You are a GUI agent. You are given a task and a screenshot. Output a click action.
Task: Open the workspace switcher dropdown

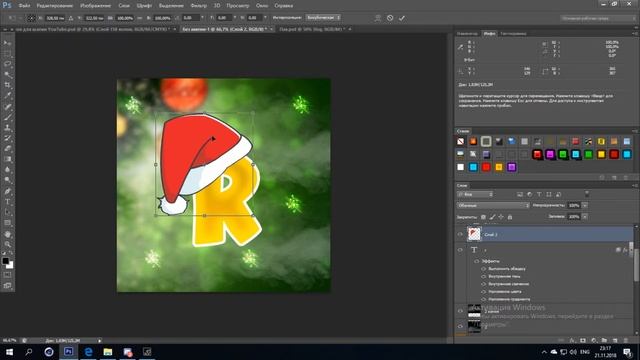point(597,18)
